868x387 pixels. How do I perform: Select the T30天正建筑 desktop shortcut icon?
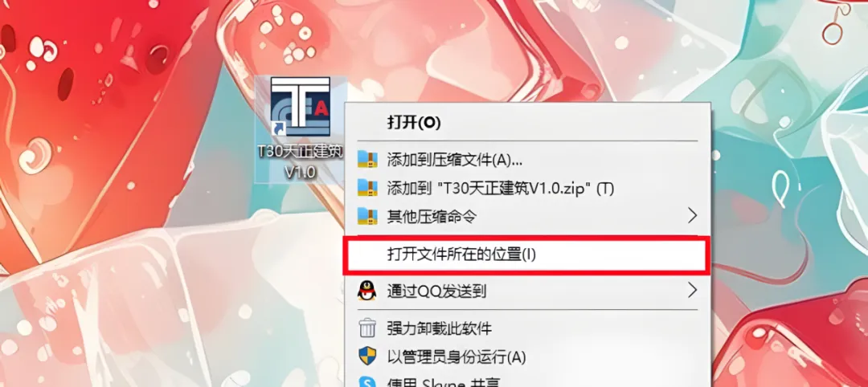[x=300, y=107]
